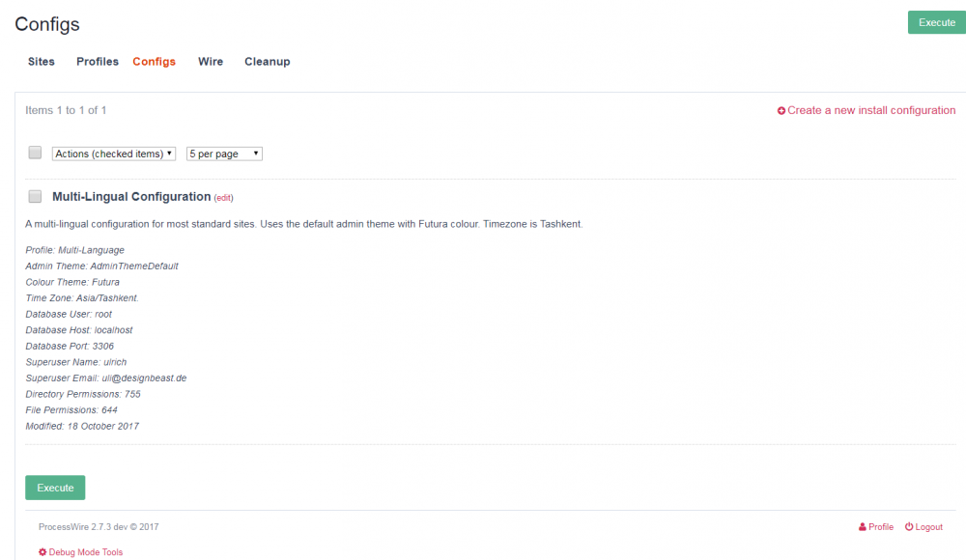This screenshot has width=966, height=560.
Task: Check the select-all checkbox above the list
Action: [35, 153]
